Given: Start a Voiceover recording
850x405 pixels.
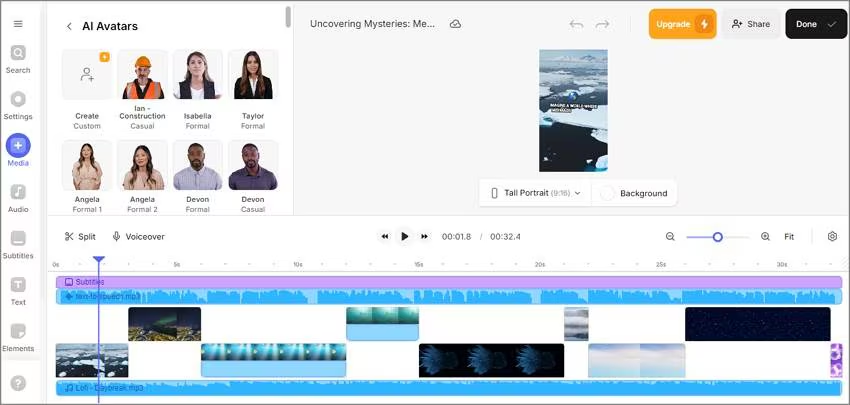Looking at the screenshot, I should click(x=138, y=236).
